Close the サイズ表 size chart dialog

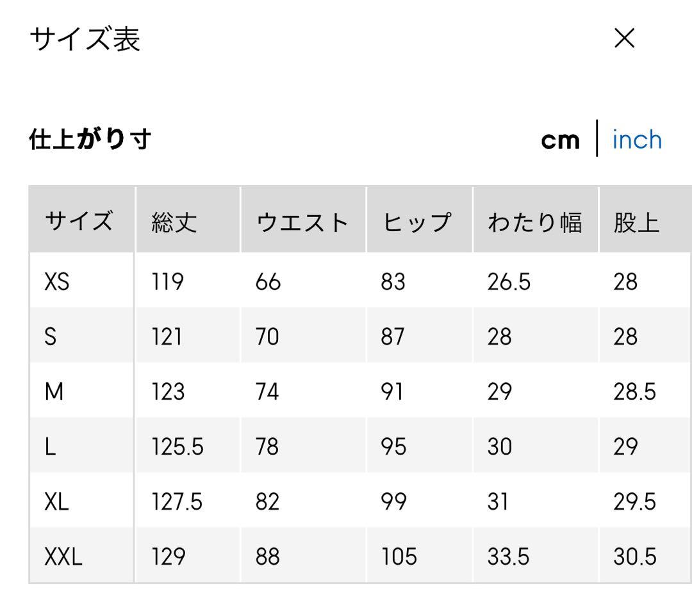coord(624,39)
